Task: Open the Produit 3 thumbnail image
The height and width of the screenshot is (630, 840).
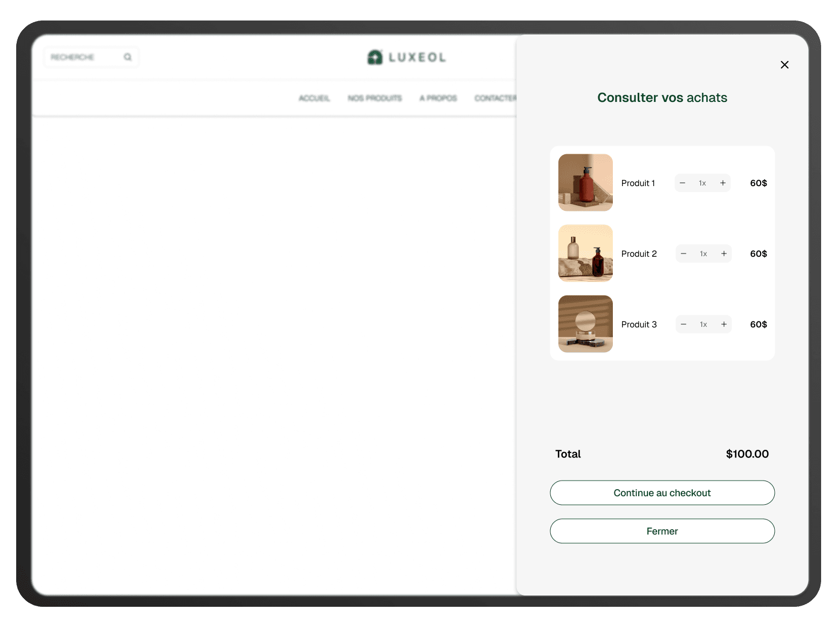Action: (585, 324)
